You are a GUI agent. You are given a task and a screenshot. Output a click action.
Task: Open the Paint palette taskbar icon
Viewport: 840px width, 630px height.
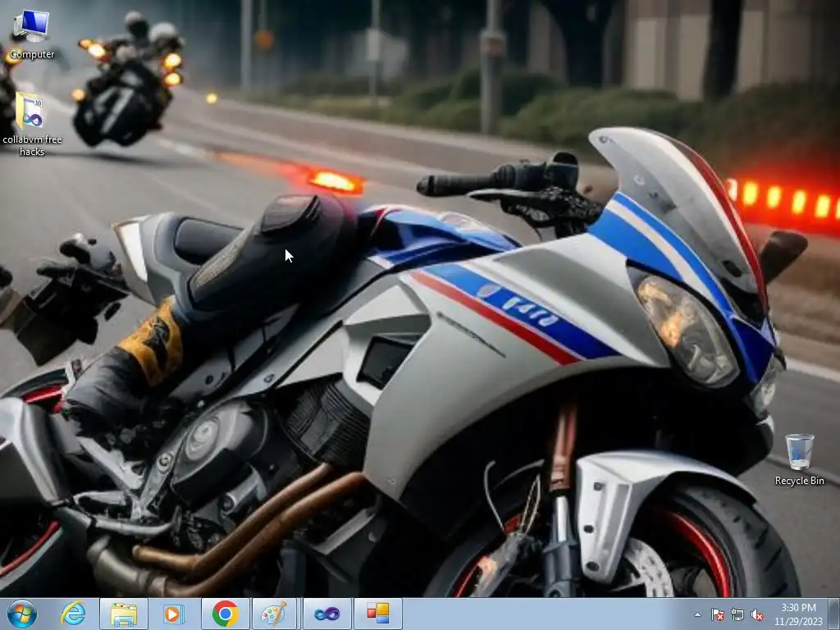[x=274, y=614]
